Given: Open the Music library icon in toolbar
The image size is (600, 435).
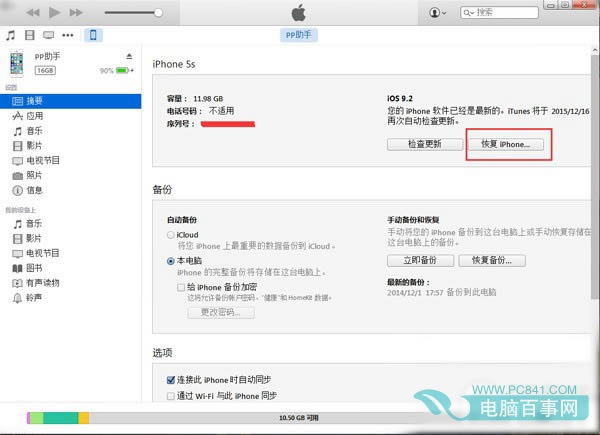Looking at the screenshot, I should point(11,35).
